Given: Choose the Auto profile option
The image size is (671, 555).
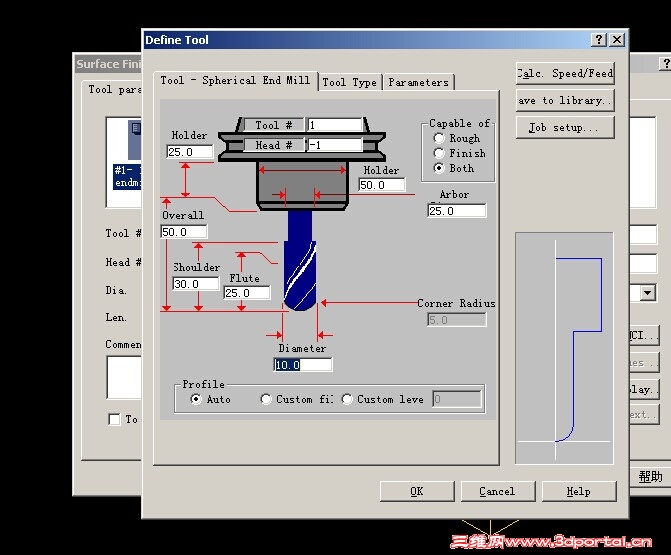Looking at the screenshot, I should 196,399.
